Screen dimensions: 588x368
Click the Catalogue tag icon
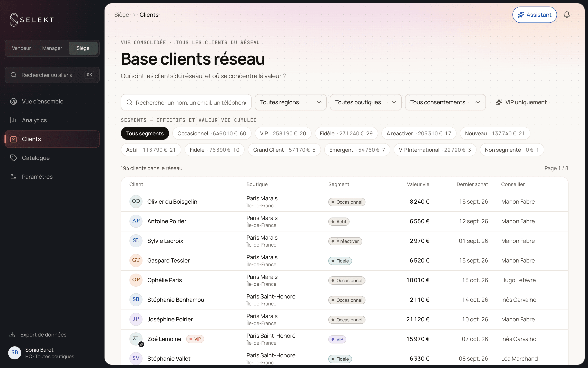coord(13,158)
